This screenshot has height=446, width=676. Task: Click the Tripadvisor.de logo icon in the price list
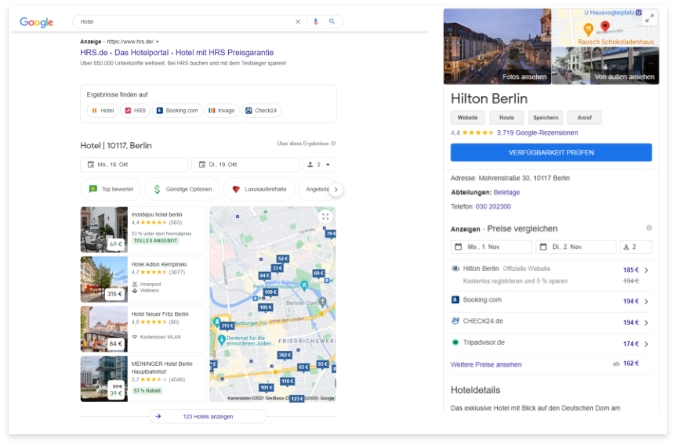tap(455, 342)
